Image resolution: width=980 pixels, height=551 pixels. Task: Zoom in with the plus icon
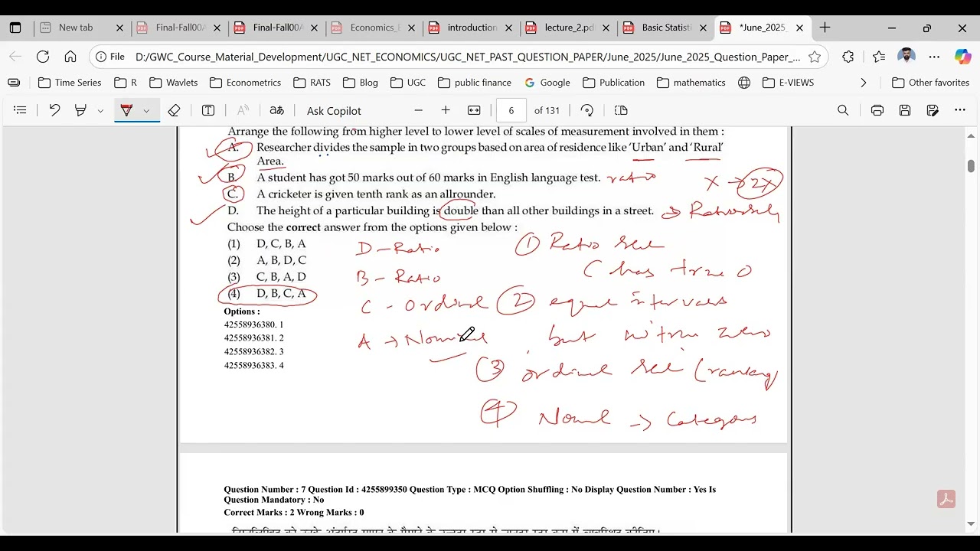tap(446, 110)
